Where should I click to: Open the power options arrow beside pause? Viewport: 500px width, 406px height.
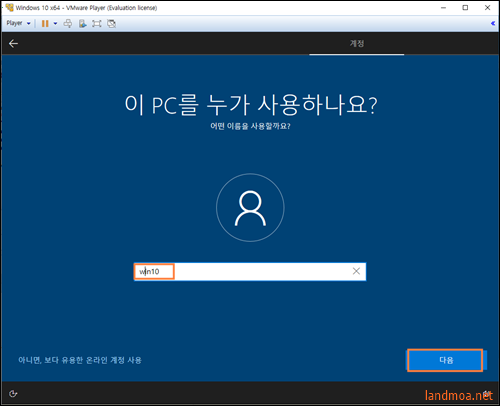[x=55, y=23]
